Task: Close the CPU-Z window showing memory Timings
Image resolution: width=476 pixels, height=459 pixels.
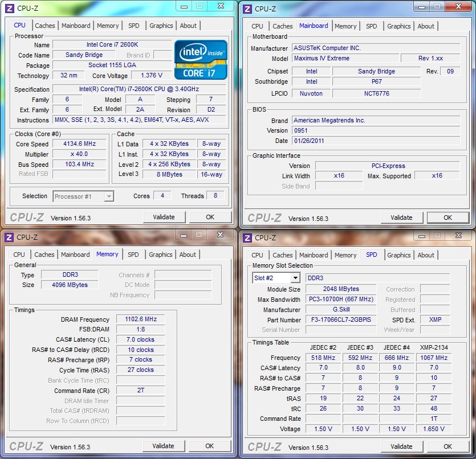Action: coord(221,235)
